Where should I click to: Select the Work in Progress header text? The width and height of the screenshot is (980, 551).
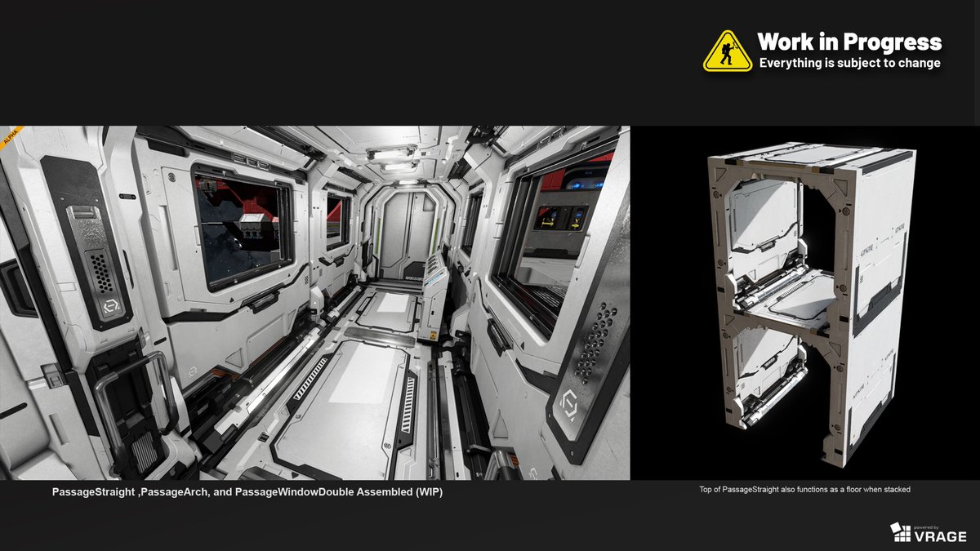(x=849, y=41)
